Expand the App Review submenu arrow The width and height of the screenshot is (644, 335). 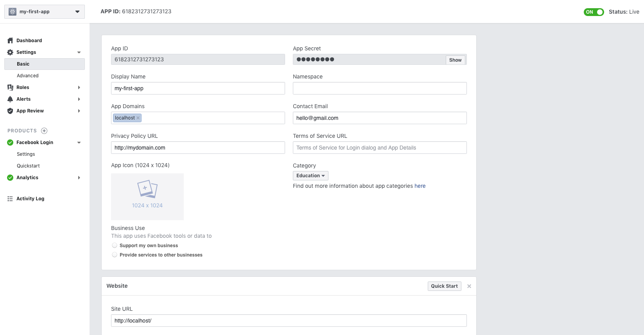pos(79,111)
